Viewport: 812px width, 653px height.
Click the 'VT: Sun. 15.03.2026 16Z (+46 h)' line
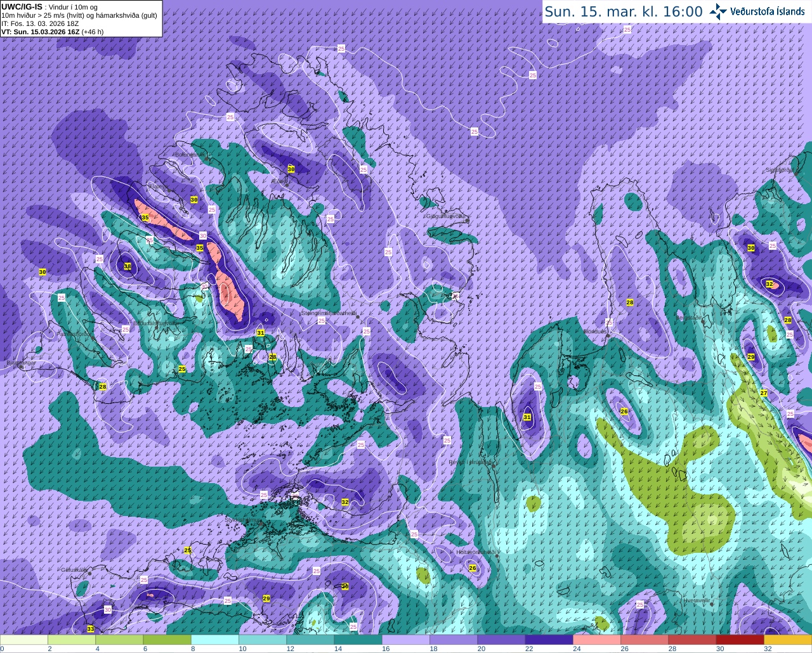tap(52, 32)
